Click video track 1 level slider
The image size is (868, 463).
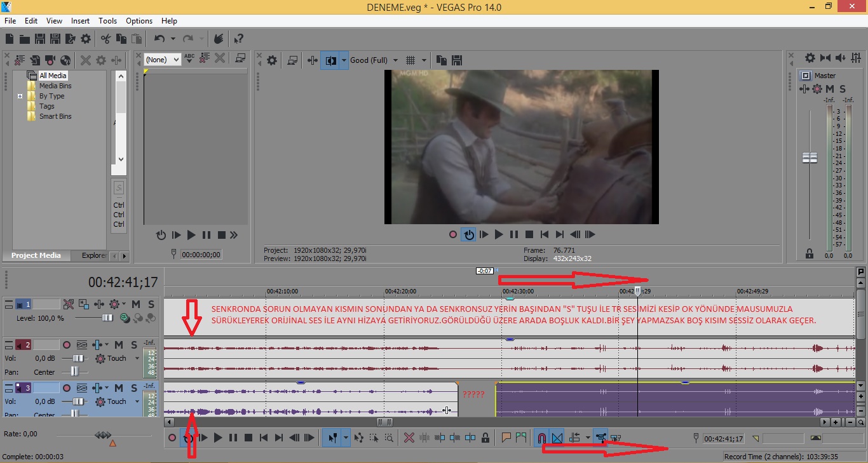[x=107, y=318]
